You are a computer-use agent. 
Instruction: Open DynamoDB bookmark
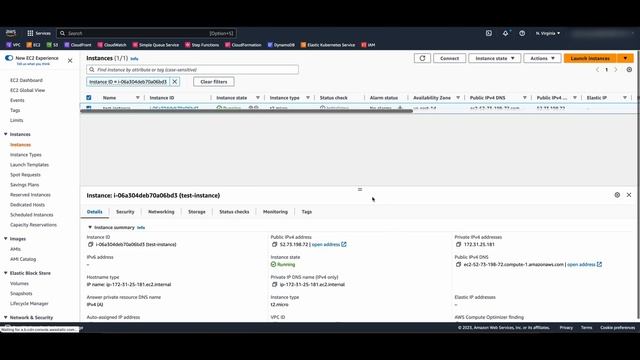[x=281, y=45]
